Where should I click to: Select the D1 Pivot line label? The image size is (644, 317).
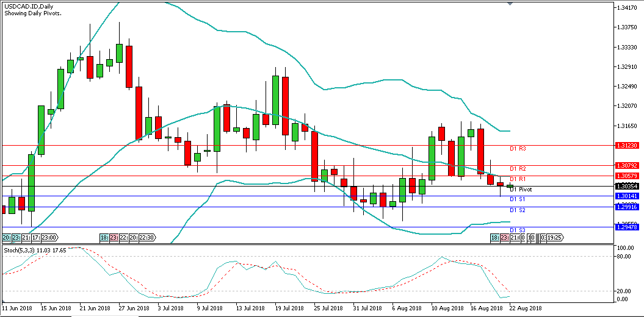tap(521, 190)
